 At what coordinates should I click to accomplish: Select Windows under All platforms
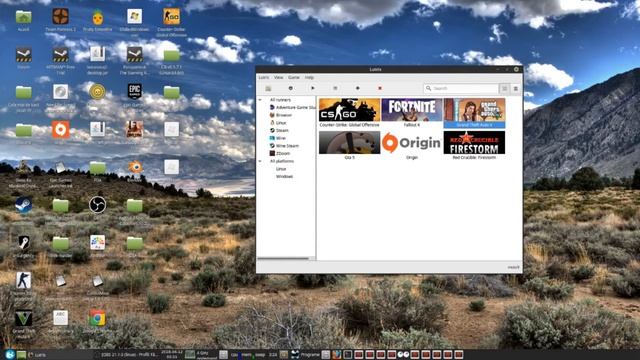click(284, 177)
